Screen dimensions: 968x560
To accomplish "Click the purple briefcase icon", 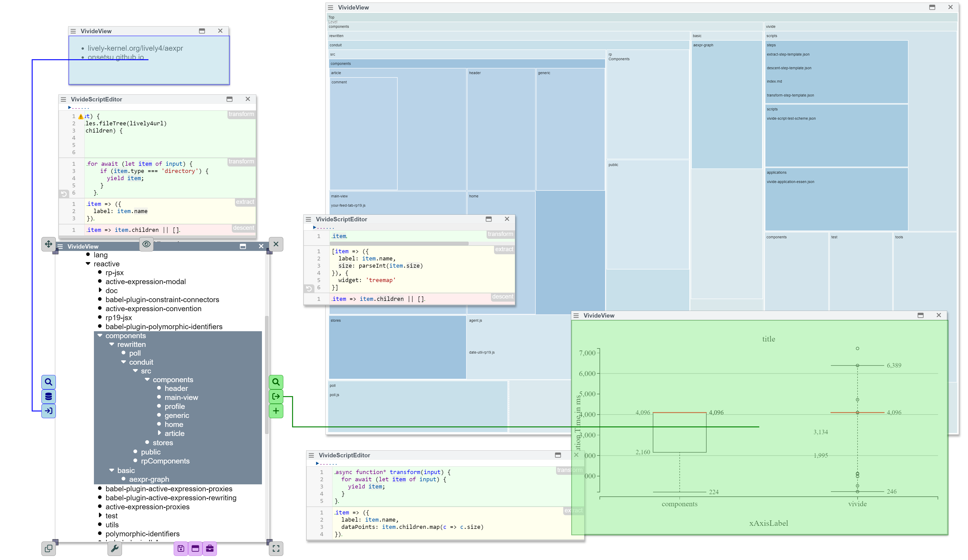I will [210, 548].
